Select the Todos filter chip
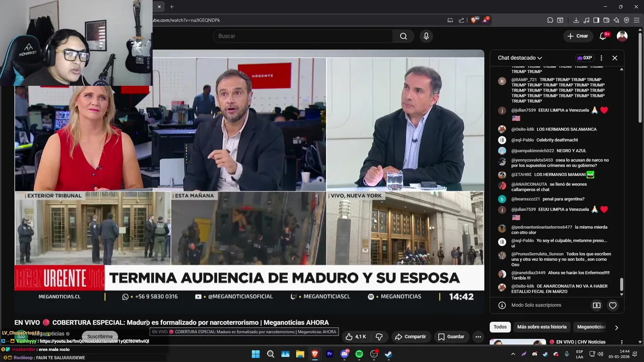Screen dimensions: 644x362 click(x=500, y=327)
